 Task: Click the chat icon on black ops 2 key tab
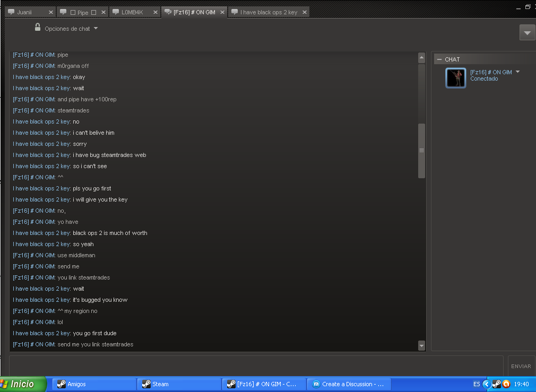tap(235, 12)
